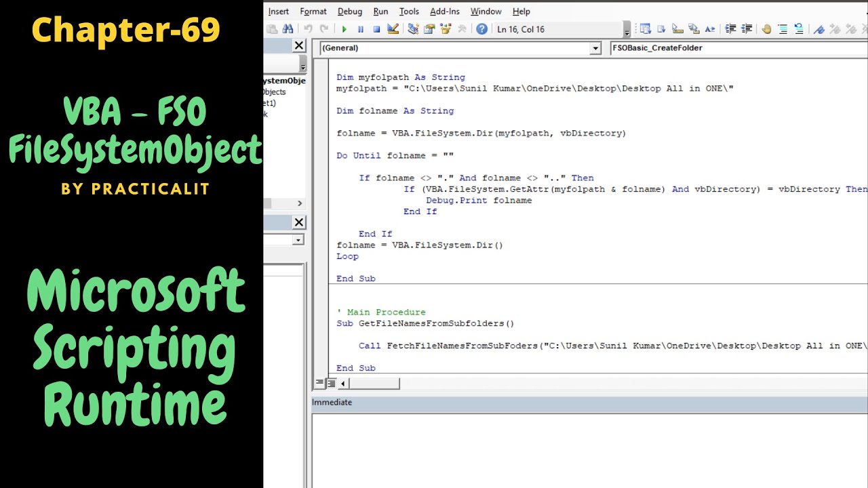The height and width of the screenshot is (488, 868).
Task: Click the Break pause icon
Action: click(x=360, y=29)
